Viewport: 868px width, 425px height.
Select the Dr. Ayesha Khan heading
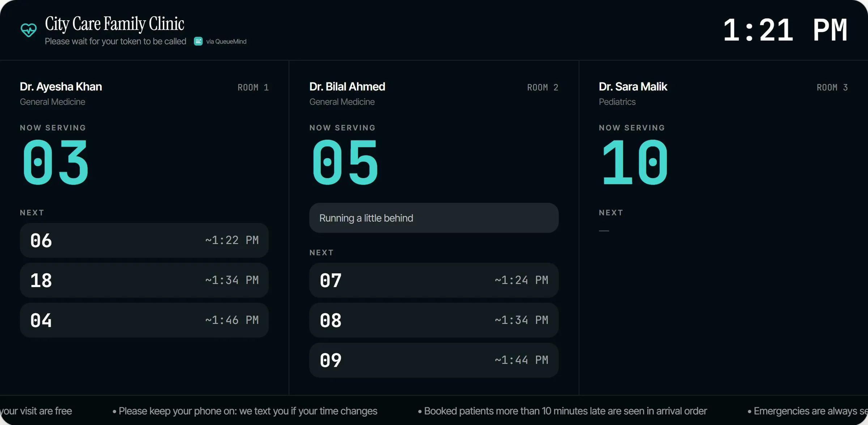tap(61, 87)
